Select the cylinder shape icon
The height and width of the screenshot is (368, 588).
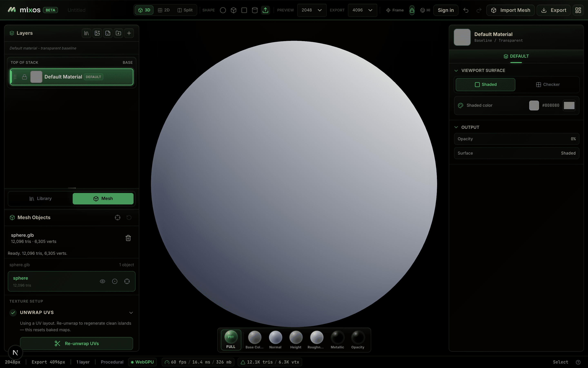(255, 10)
